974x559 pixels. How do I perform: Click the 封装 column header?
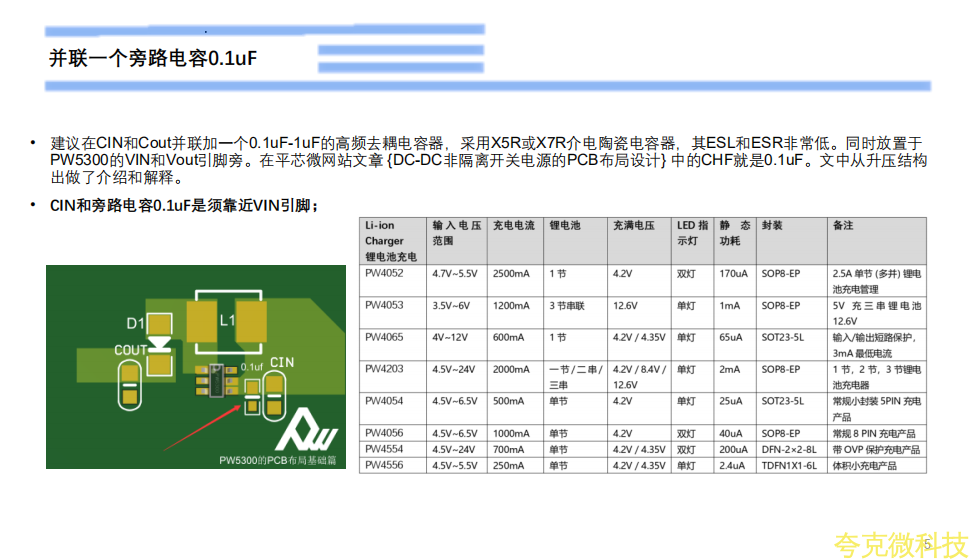771,226
